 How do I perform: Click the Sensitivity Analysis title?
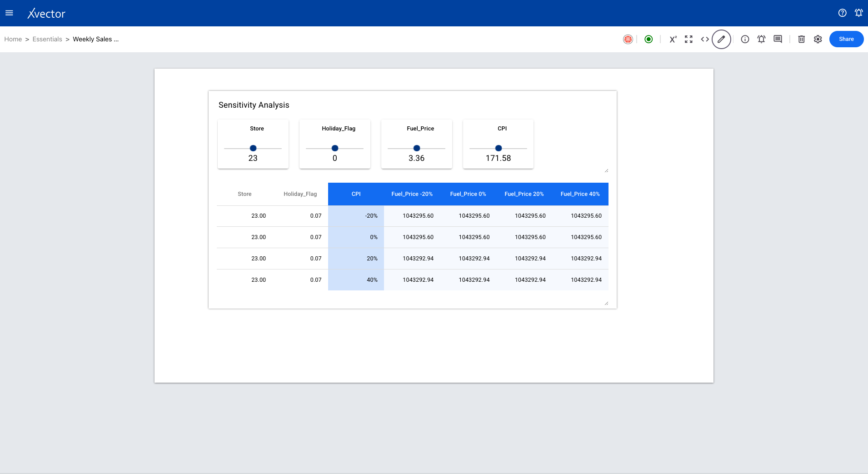click(x=254, y=105)
